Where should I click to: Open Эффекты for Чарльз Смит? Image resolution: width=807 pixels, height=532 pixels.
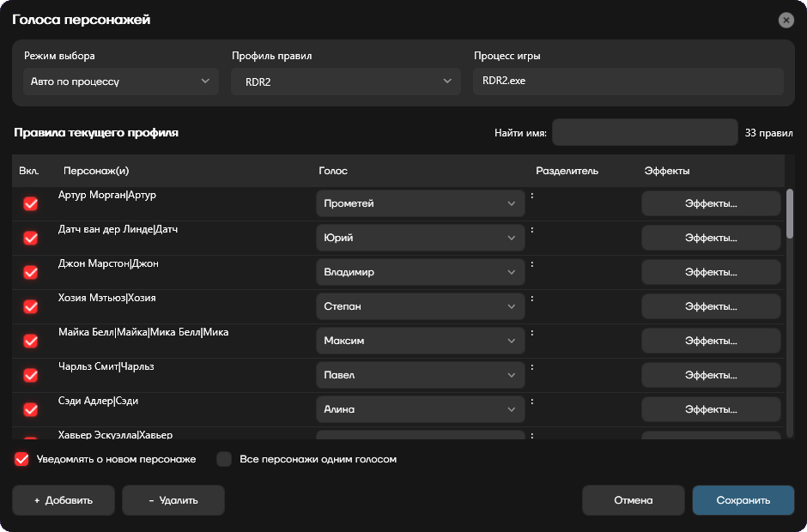(x=711, y=375)
